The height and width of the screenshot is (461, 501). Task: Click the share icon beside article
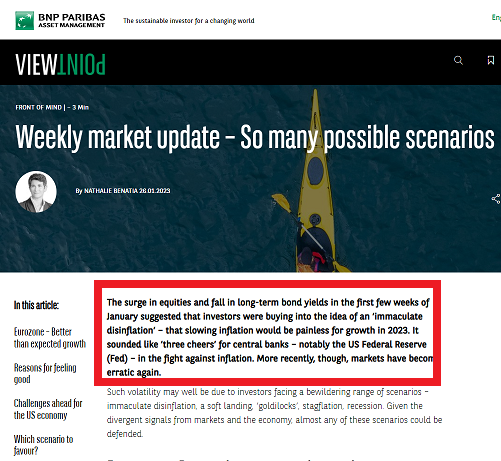(x=496, y=199)
